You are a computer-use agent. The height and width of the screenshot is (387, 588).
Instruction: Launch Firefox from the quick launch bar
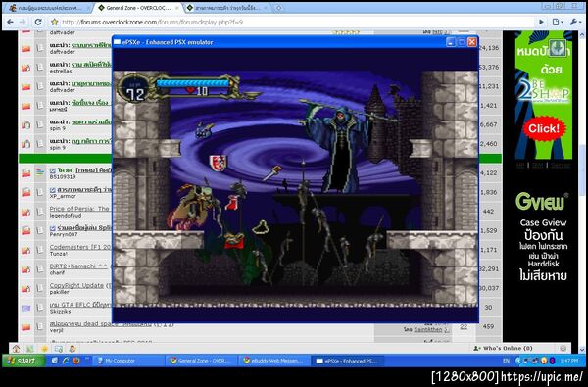pyautogui.click(x=76, y=361)
